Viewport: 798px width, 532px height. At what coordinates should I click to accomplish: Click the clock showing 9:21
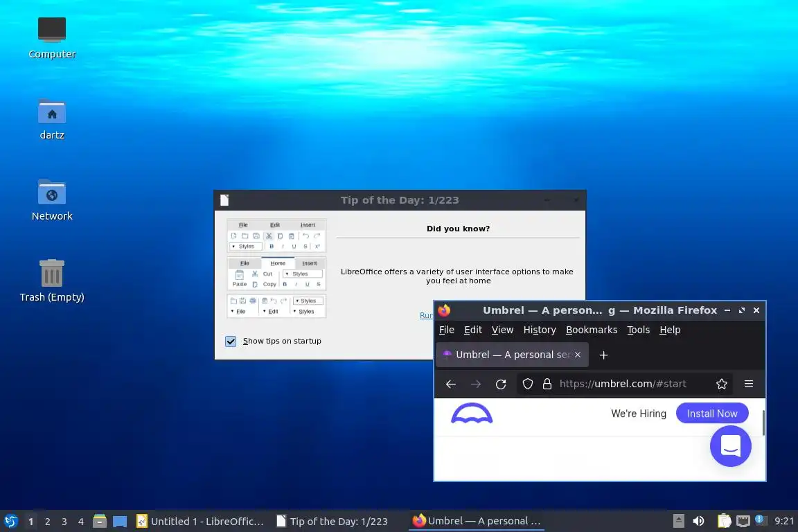click(783, 521)
